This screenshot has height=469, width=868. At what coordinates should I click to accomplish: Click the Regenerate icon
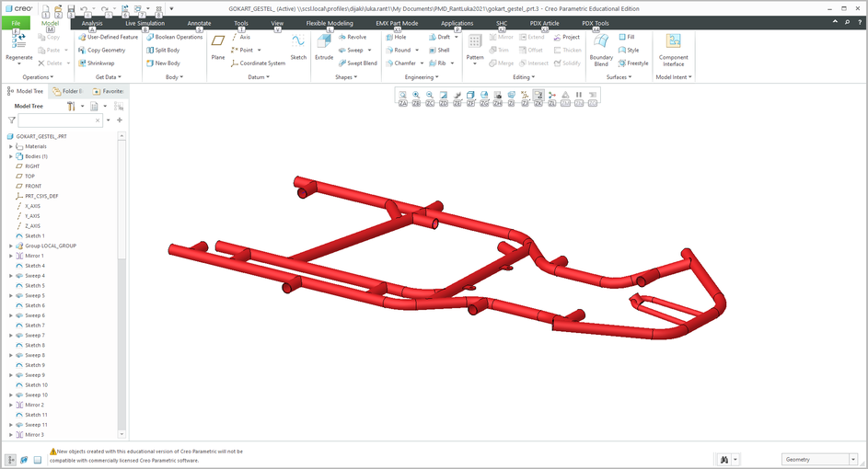[18, 44]
